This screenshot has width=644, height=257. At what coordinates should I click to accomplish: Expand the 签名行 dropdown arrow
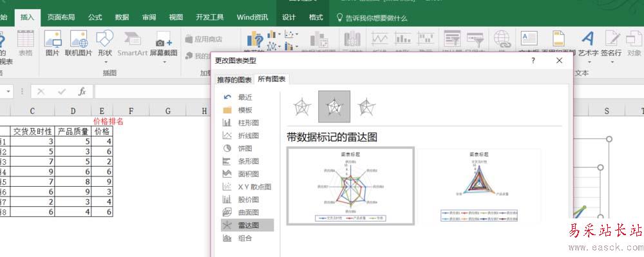click(x=612, y=62)
